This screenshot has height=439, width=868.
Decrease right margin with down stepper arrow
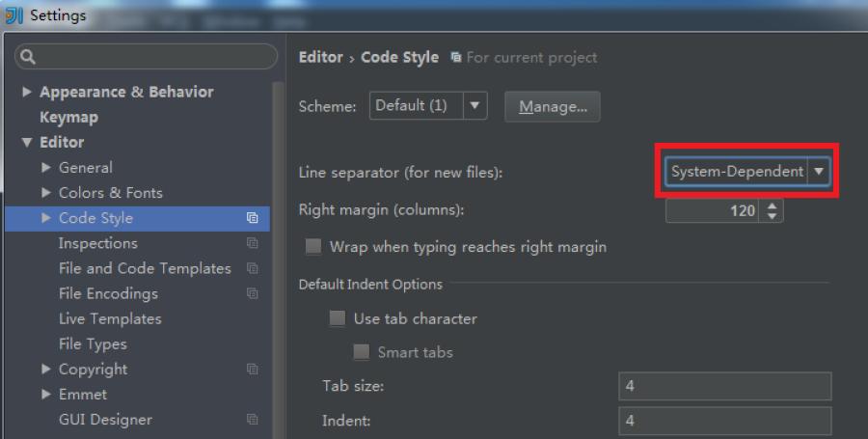773,216
